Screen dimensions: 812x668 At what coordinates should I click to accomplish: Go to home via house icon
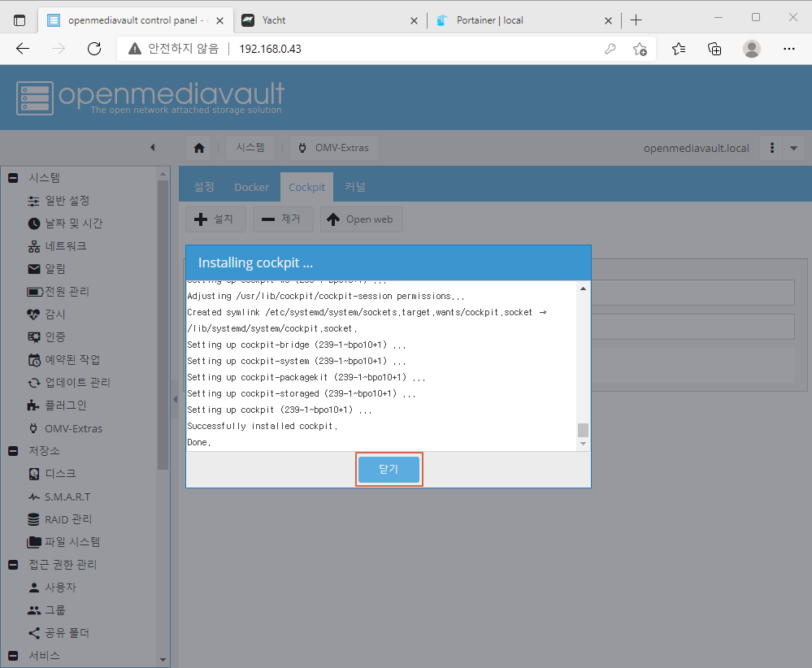(x=199, y=148)
